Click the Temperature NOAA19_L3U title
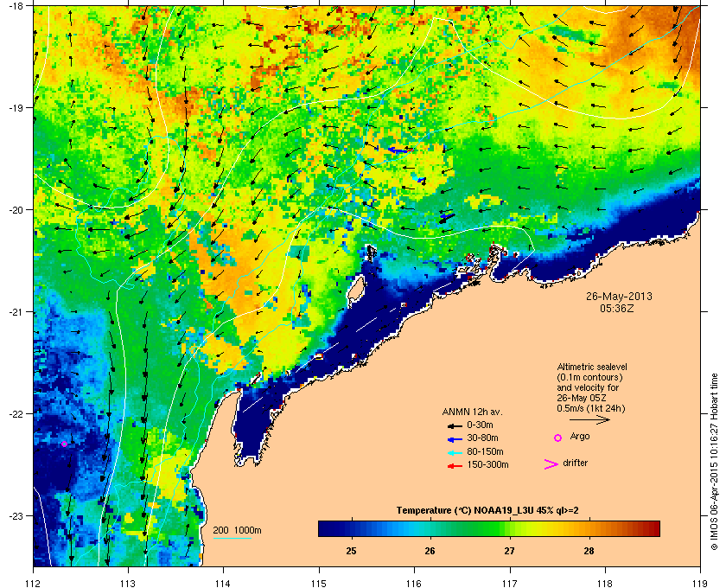Image resolution: width=726 pixels, height=588 pixels. [487, 511]
